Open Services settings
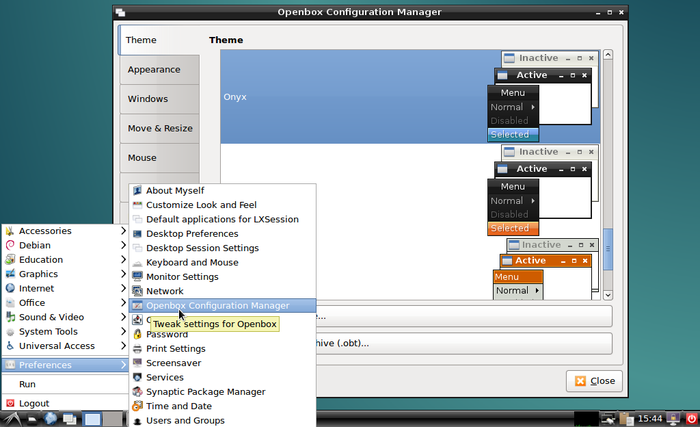The width and height of the screenshot is (700, 427). pos(222,377)
